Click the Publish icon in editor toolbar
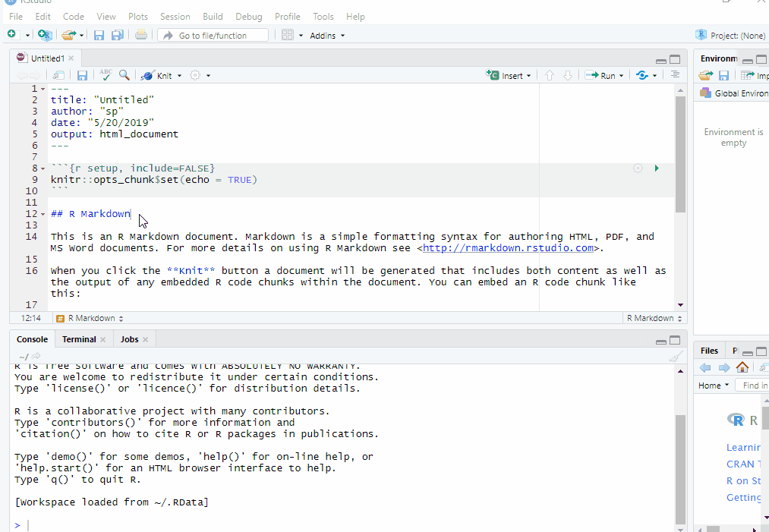 click(x=642, y=75)
